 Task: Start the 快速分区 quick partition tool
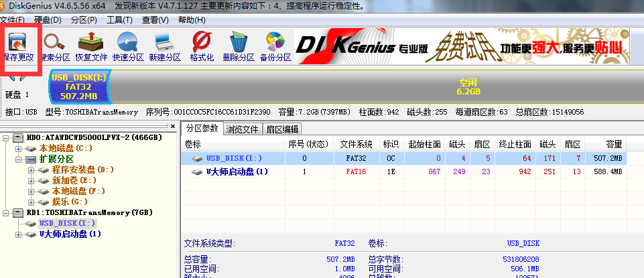pos(128,47)
